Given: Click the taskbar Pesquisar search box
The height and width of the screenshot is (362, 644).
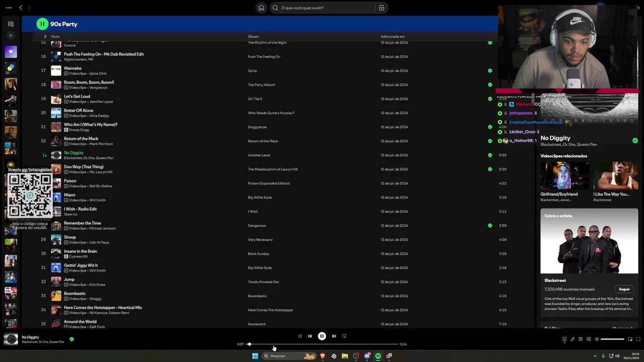Looking at the screenshot, I should (x=289, y=356).
